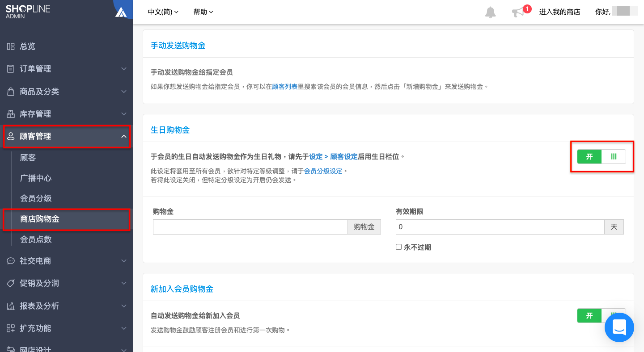Viewport: 644px width, 352px height.
Task: Click the 订单管理 clipboard icon
Action: click(x=11, y=69)
